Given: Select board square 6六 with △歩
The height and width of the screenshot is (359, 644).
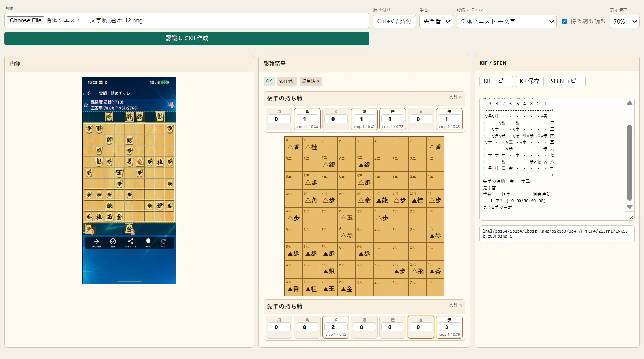Looking at the screenshot, I should point(346,234).
